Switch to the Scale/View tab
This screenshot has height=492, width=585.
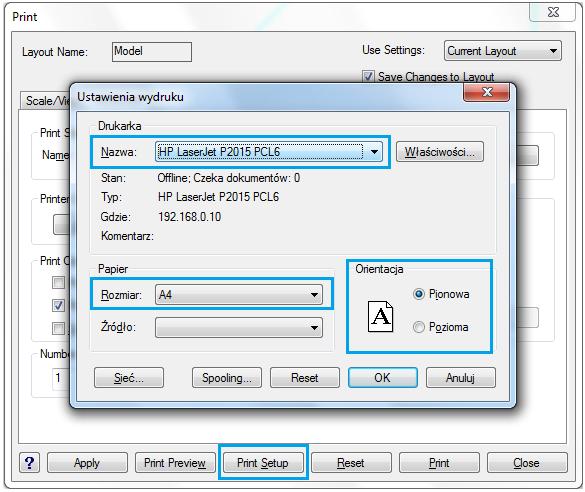[x=46, y=101]
